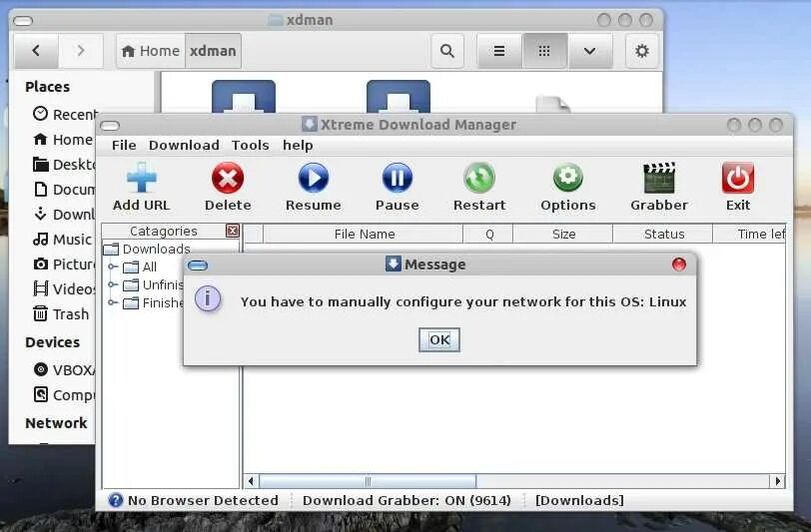
Task: Go forward in the xdman file manager
Action: click(81, 51)
